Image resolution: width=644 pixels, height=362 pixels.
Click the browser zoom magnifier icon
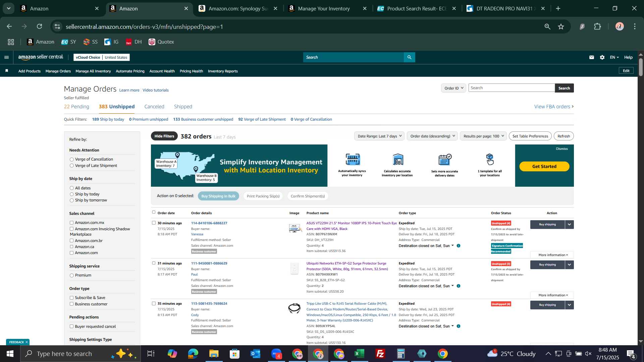(547, 26)
